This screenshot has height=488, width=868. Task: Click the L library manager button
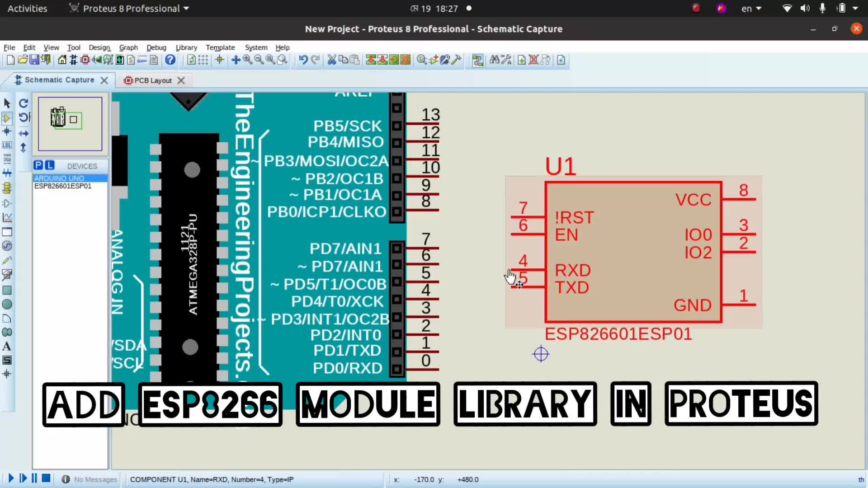click(49, 165)
